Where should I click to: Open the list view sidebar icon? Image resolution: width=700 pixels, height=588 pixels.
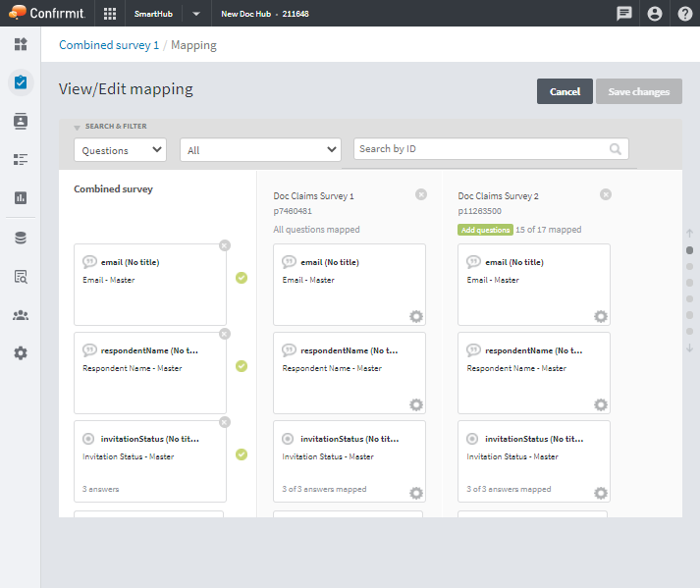pos(21,159)
